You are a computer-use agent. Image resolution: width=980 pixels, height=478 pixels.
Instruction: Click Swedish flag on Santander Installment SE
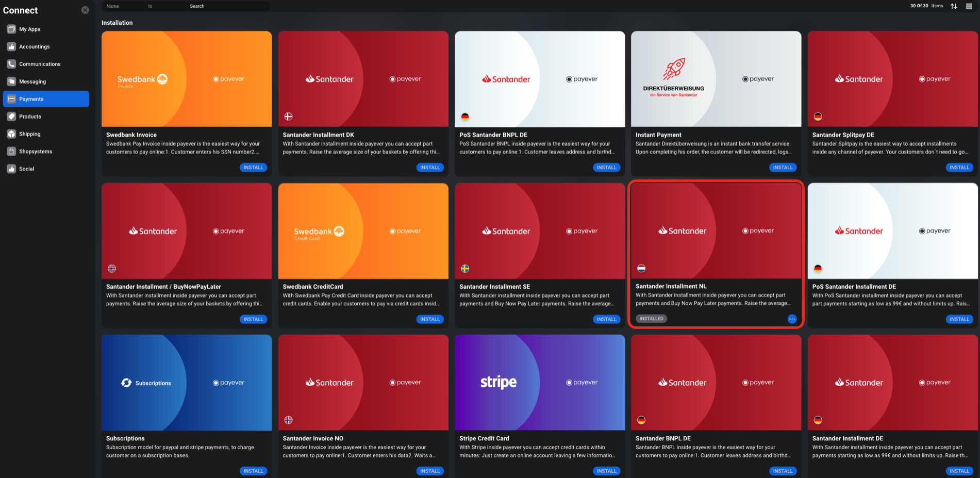click(x=465, y=269)
